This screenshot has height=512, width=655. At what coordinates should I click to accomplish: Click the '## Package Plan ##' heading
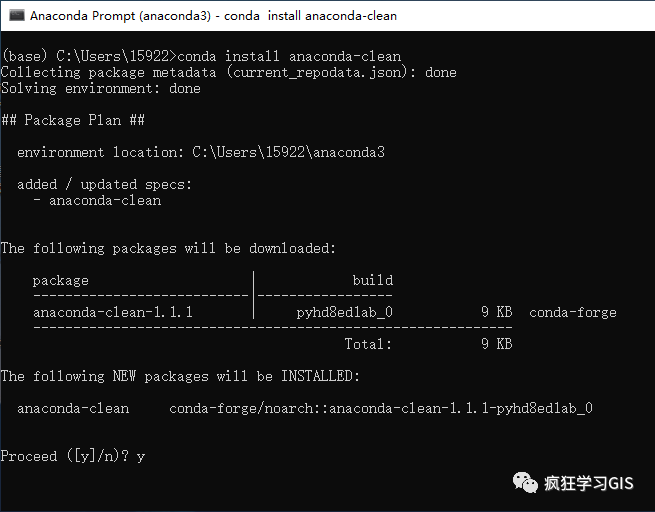click(73, 120)
